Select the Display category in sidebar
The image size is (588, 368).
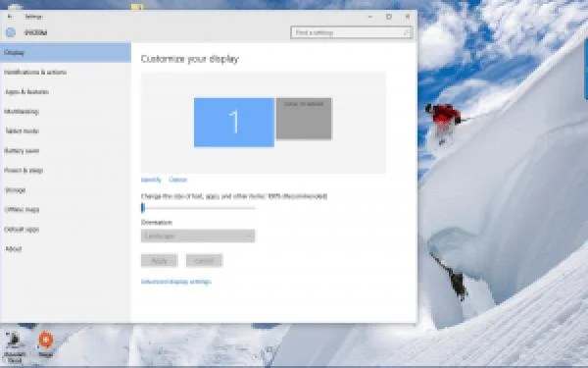click(x=66, y=53)
